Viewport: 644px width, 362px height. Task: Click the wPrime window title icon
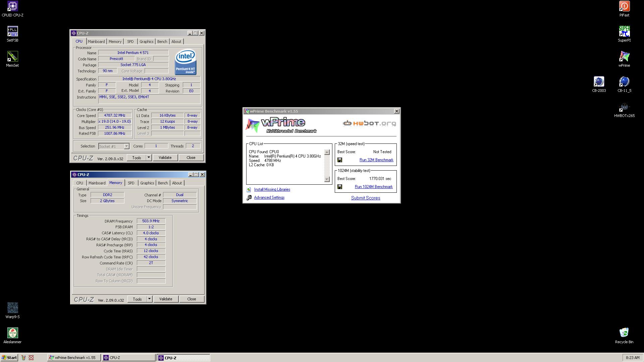(247, 111)
